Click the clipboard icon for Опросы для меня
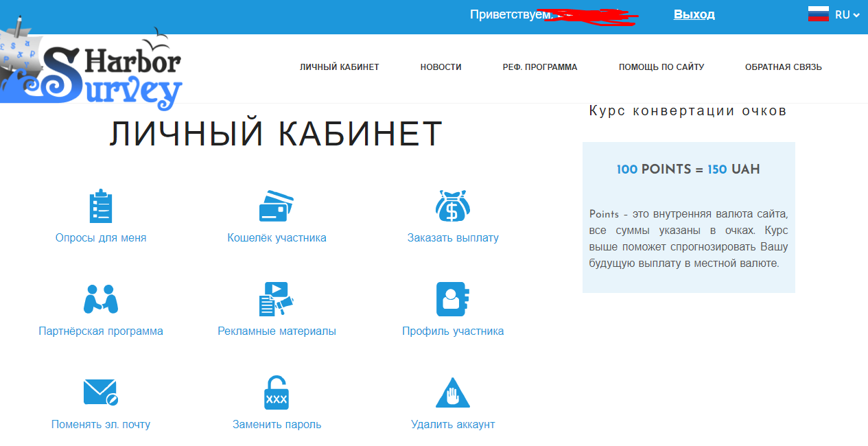 tap(101, 206)
